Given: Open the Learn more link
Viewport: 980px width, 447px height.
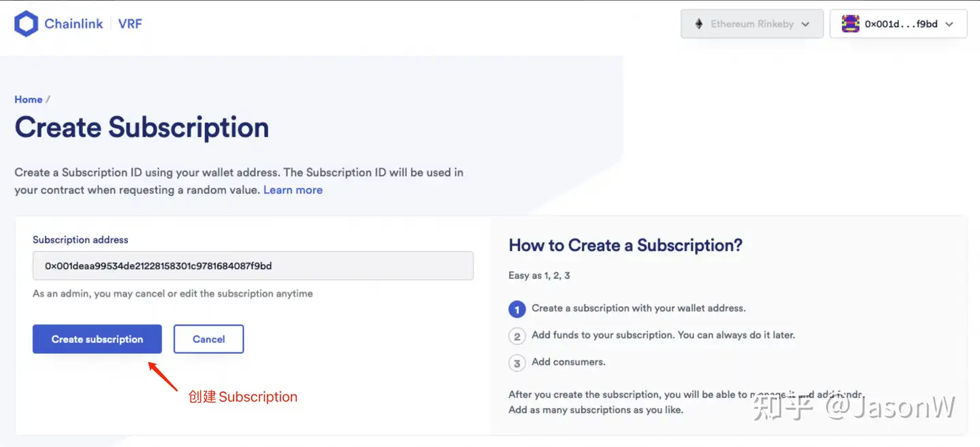Looking at the screenshot, I should tap(293, 190).
